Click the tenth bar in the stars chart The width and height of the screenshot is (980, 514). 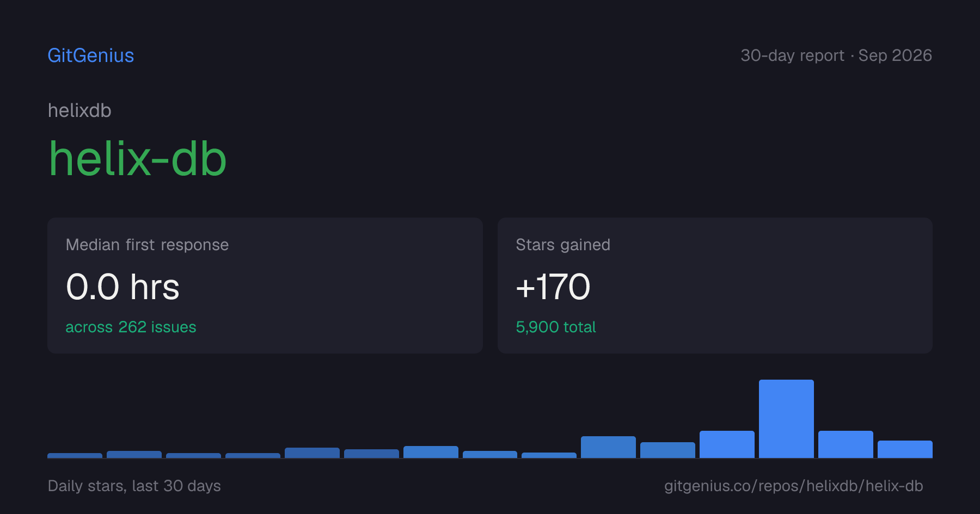point(608,447)
